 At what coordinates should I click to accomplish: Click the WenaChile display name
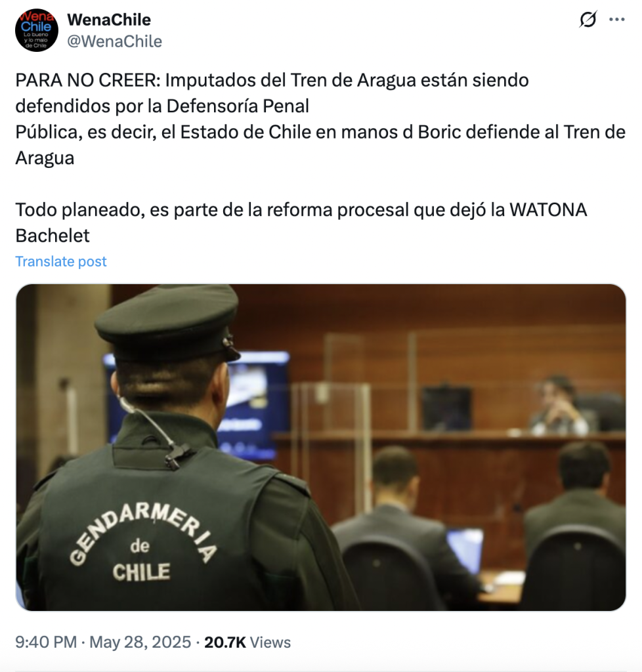109,20
